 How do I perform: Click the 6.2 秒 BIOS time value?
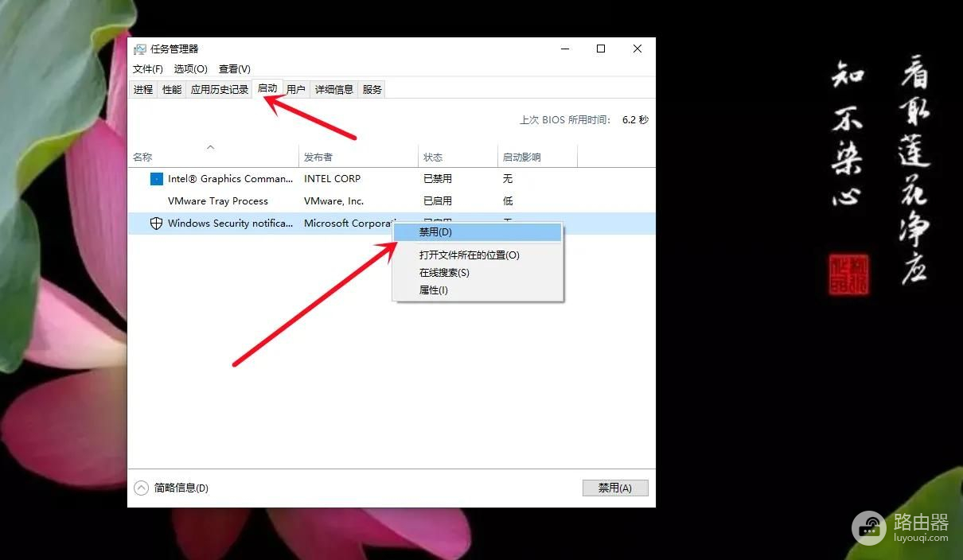635,120
